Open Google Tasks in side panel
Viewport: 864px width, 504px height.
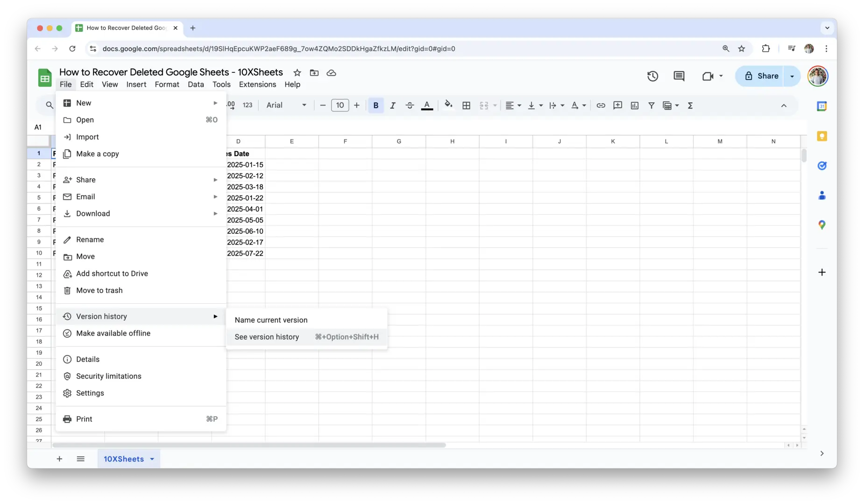coord(822,166)
